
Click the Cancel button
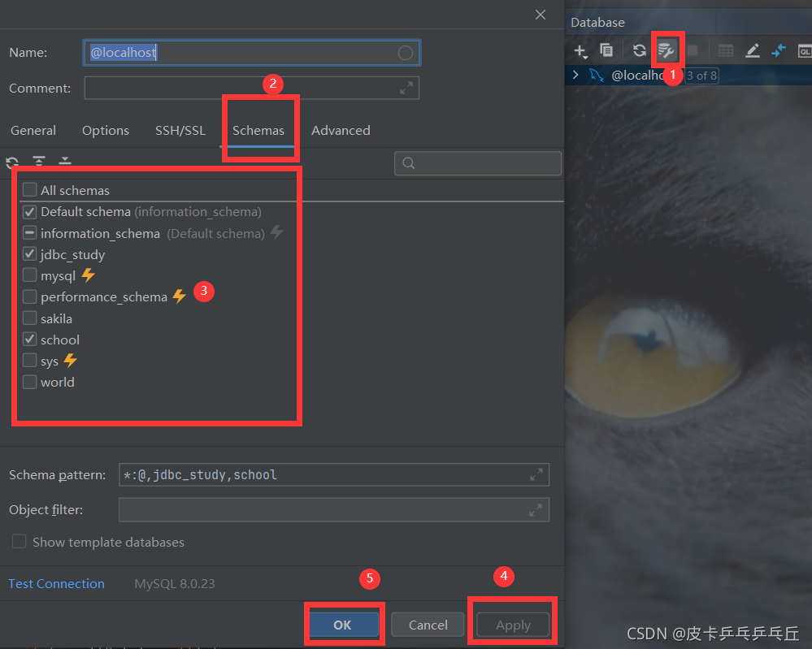[x=428, y=625]
